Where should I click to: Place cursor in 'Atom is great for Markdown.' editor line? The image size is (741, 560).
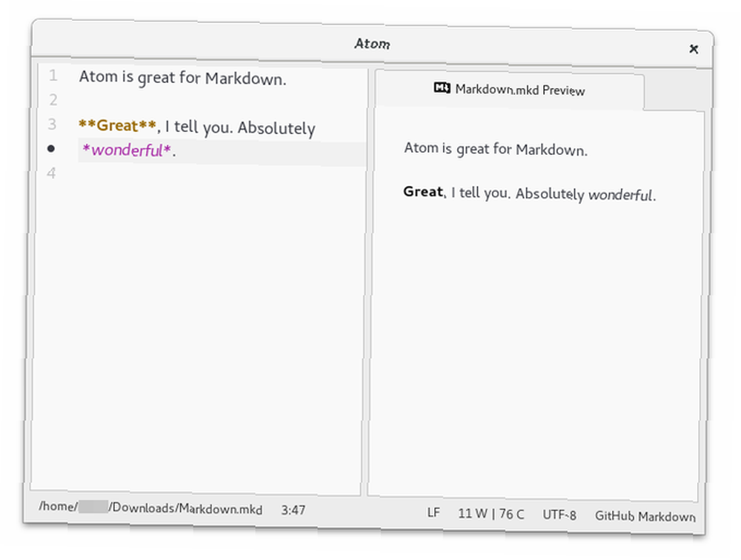(182, 78)
